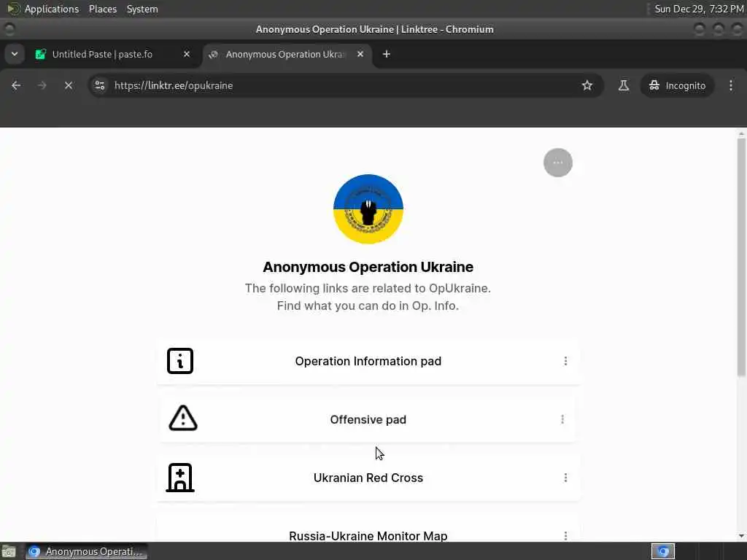Screen dimensions: 747x560
Task: Click the Incognito indicator button
Action: point(677,86)
